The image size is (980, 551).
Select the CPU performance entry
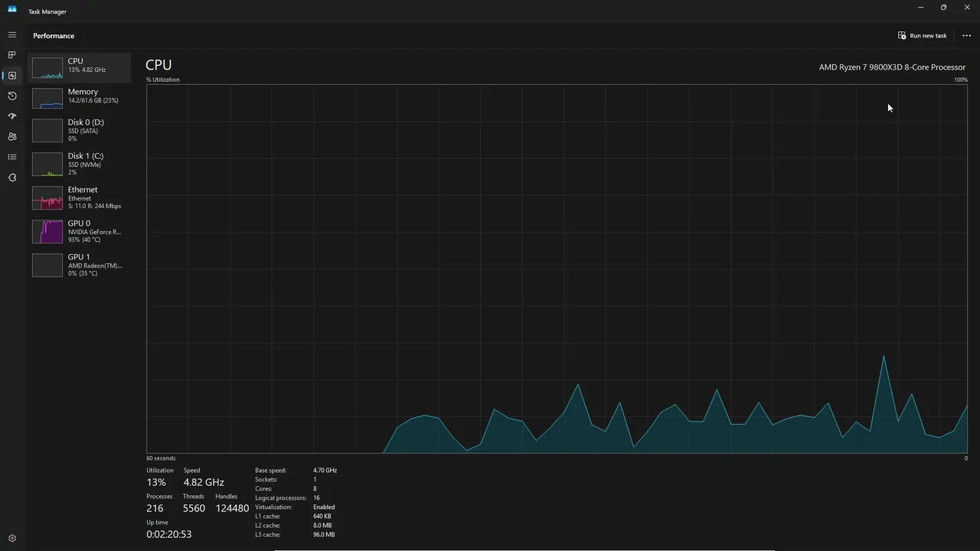point(80,67)
